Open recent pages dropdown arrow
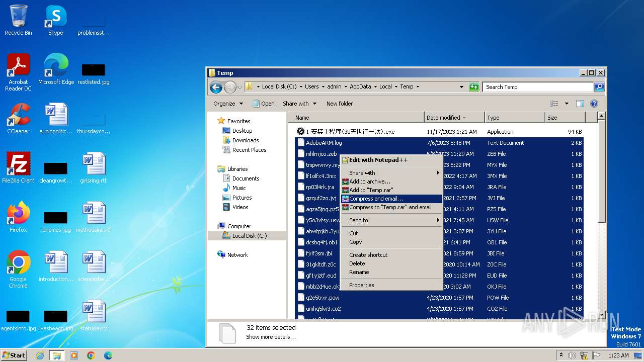Image resolution: width=644 pixels, height=362 pixels. coord(239,87)
